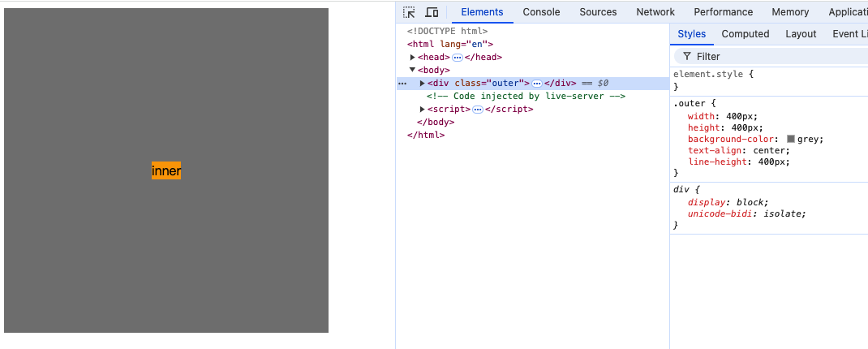The width and height of the screenshot is (868, 349).
Task: Click the ellipsis badge inside head tag
Action: pyautogui.click(x=458, y=58)
